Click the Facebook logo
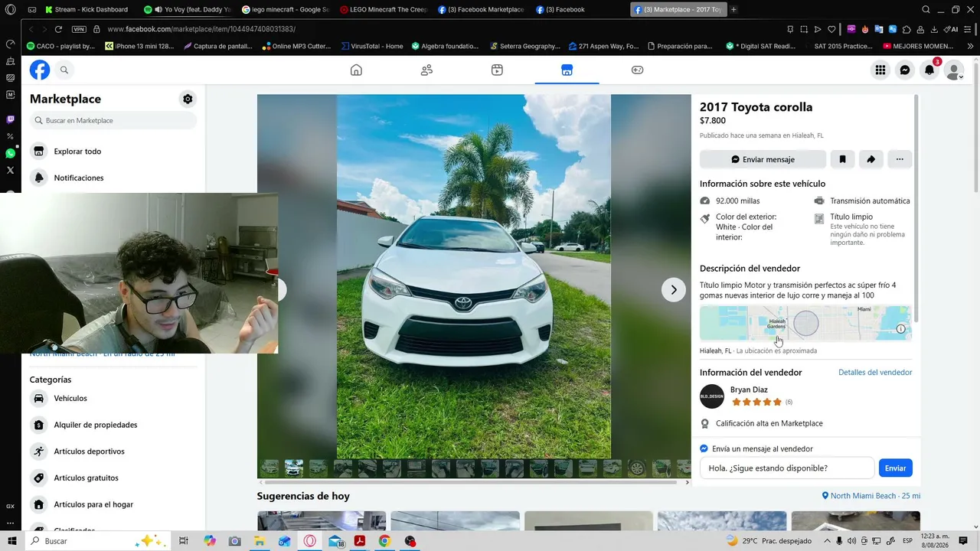 point(40,70)
